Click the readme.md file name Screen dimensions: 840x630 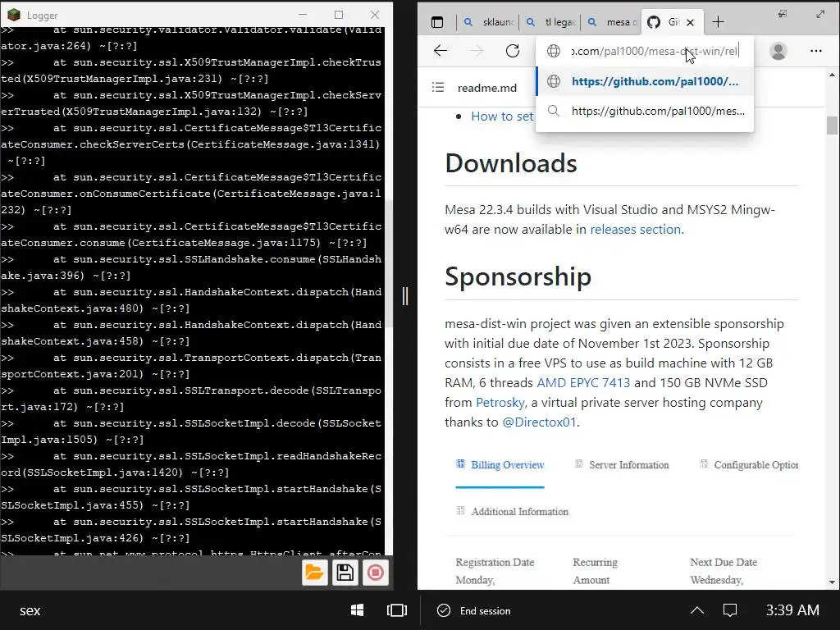tap(487, 88)
